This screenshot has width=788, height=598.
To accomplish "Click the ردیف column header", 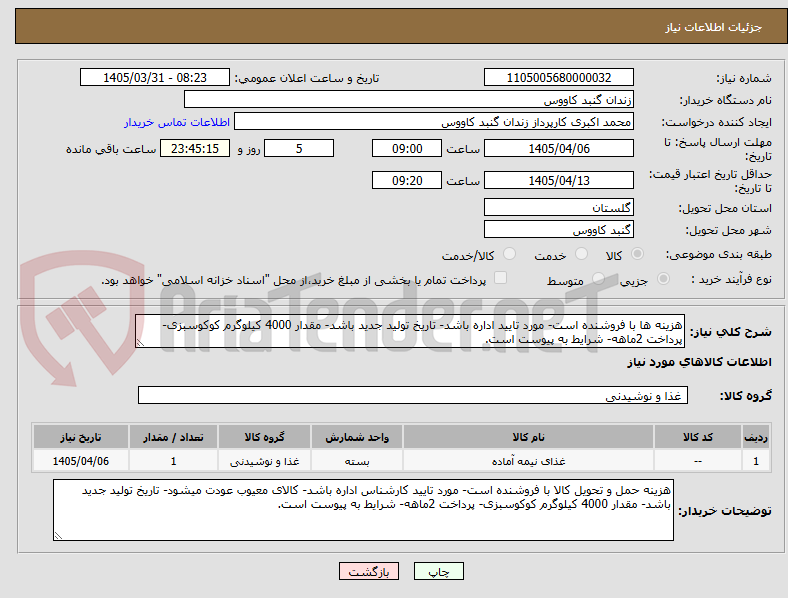I will click(755, 437).
